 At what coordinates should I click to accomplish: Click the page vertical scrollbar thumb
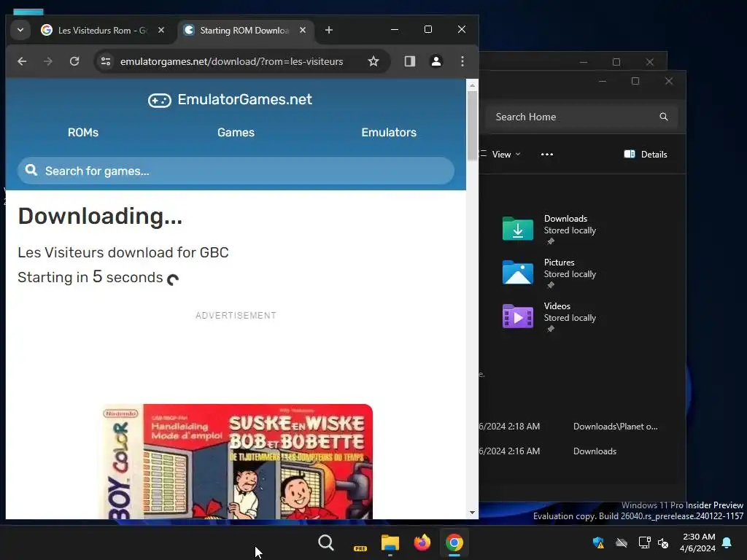472,125
